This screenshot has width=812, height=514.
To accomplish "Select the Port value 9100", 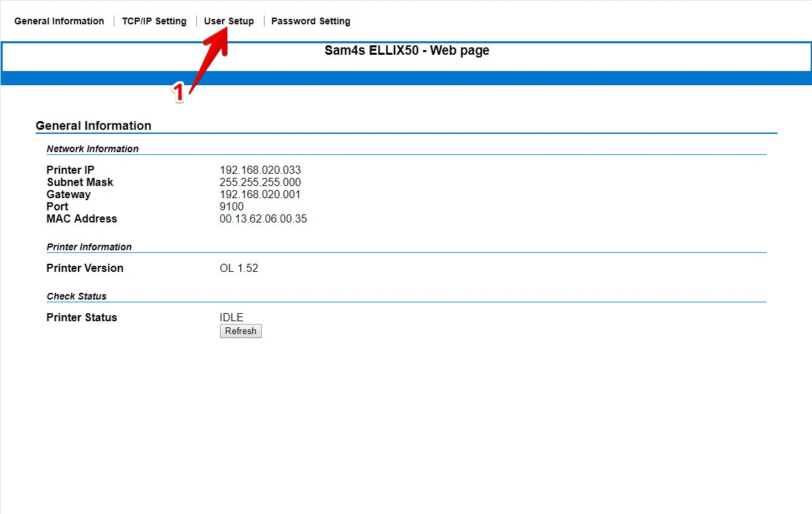I will coord(231,206).
